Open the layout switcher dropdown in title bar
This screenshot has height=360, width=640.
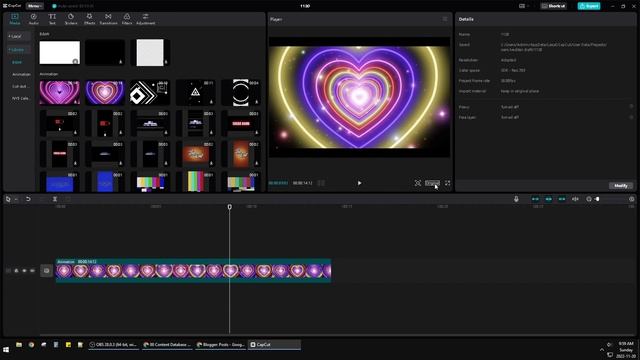(x=524, y=6)
